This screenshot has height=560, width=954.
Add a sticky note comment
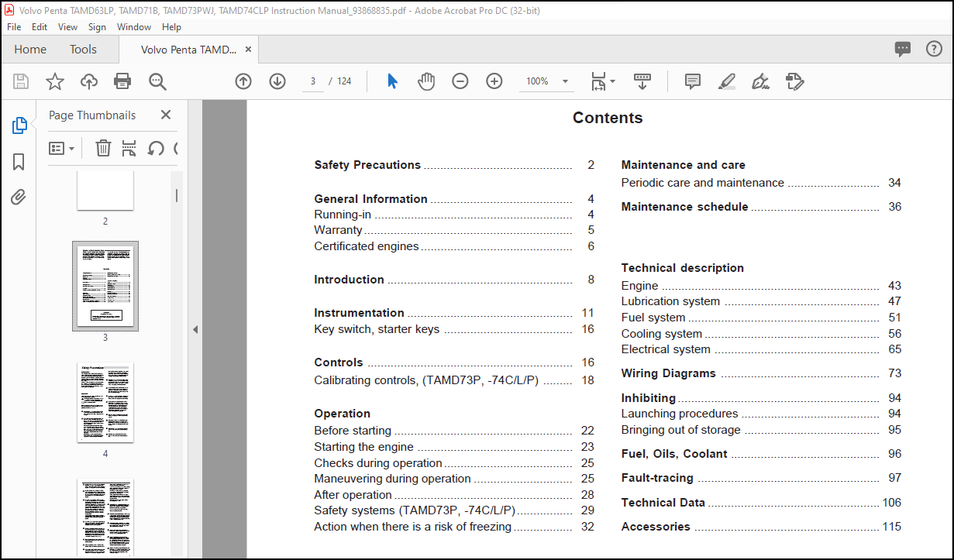693,81
